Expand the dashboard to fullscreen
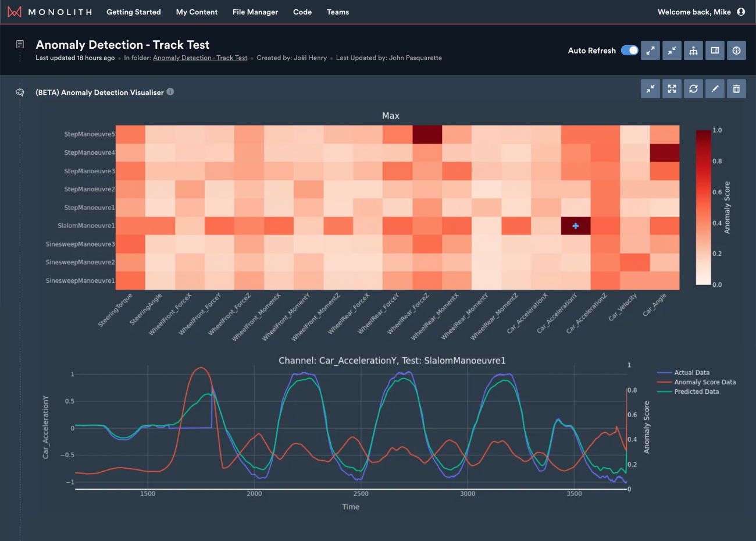The height and width of the screenshot is (541, 756). [650, 51]
